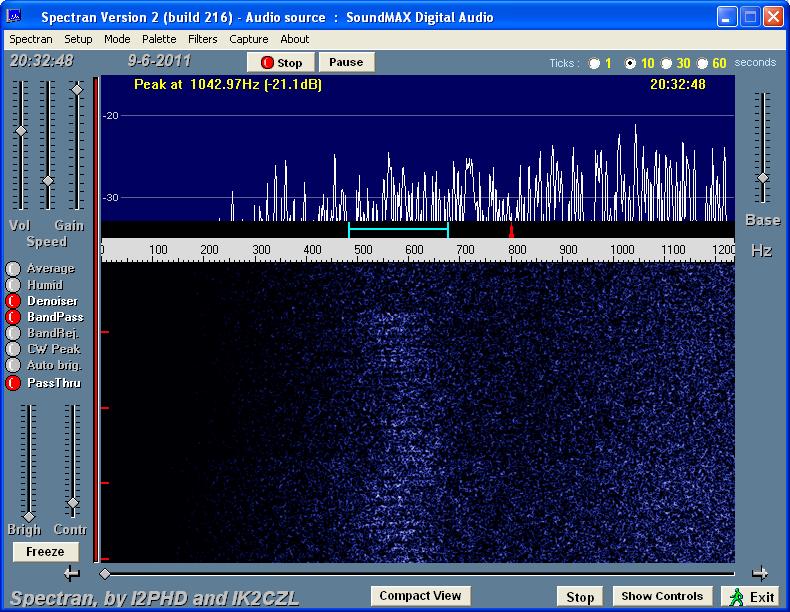Enable the CW Peak filter

tap(14, 349)
